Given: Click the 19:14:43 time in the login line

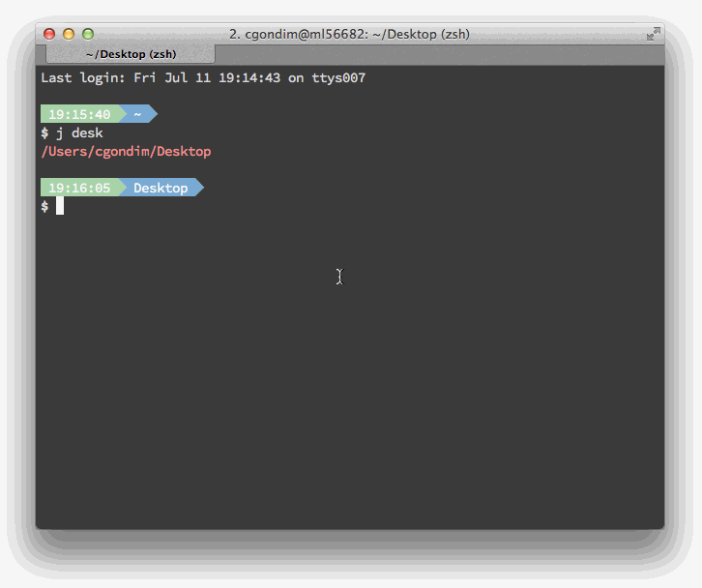Looking at the screenshot, I should point(249,77).
